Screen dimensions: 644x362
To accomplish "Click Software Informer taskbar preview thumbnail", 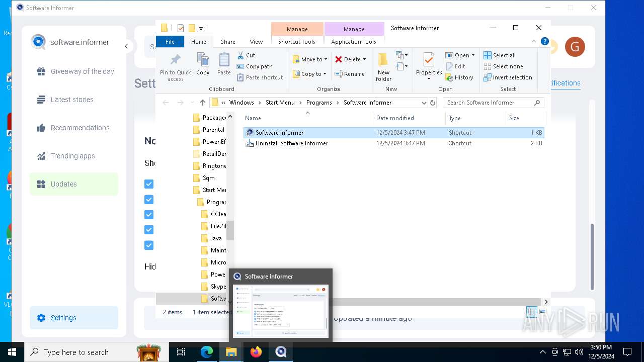I will (x=281, y=311).
